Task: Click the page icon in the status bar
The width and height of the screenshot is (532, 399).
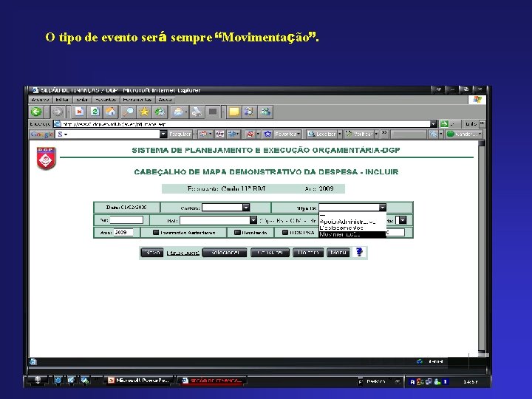Action: coord(33,361)
